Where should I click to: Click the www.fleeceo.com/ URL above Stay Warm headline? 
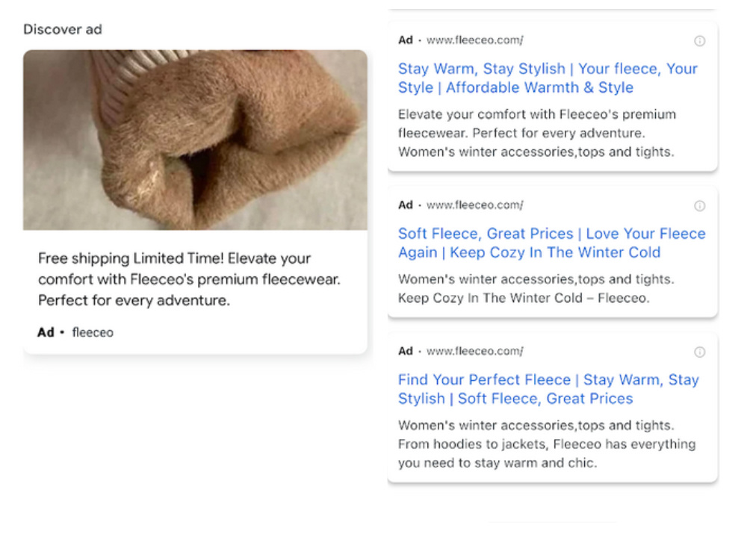coord(474,40)
